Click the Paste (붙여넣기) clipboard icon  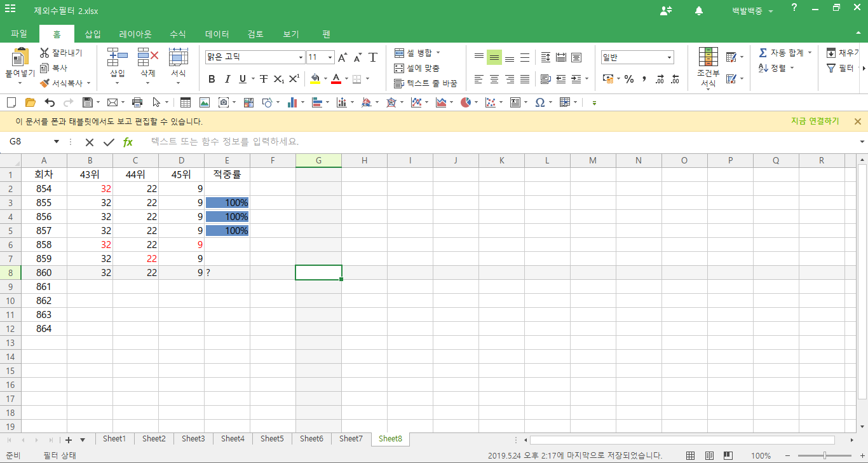20,58
